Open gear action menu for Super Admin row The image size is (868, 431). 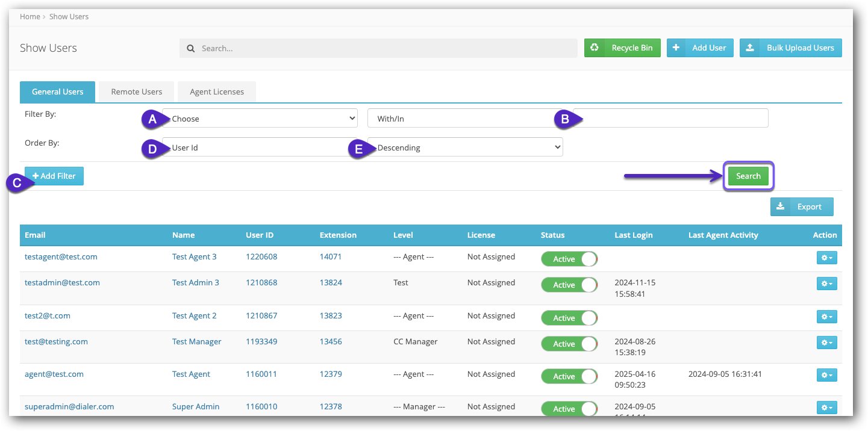click(x=826, y=408)
